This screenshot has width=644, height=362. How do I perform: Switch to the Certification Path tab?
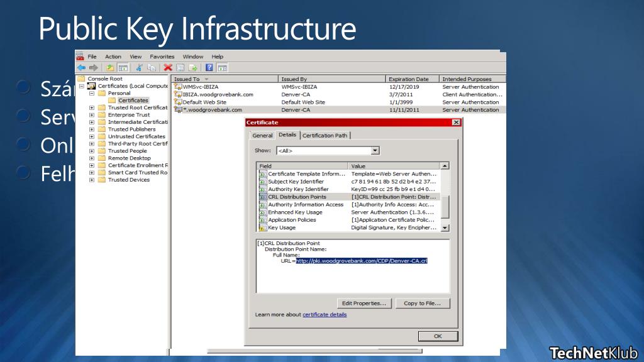click(x=325, y=136)
